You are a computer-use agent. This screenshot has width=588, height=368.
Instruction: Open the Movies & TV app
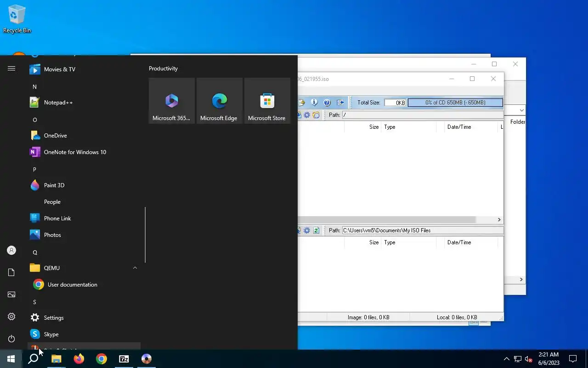(84, 69)
